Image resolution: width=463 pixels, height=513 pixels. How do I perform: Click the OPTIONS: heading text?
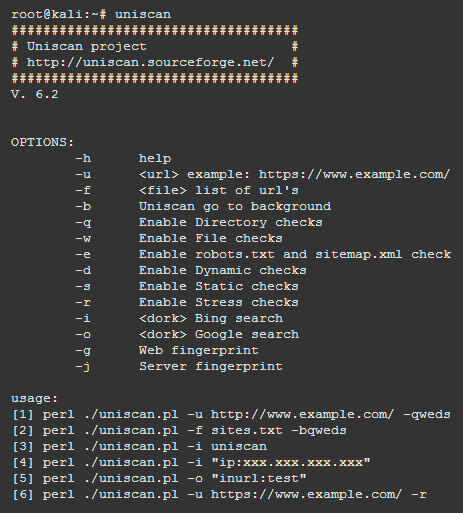coord(42,142)
